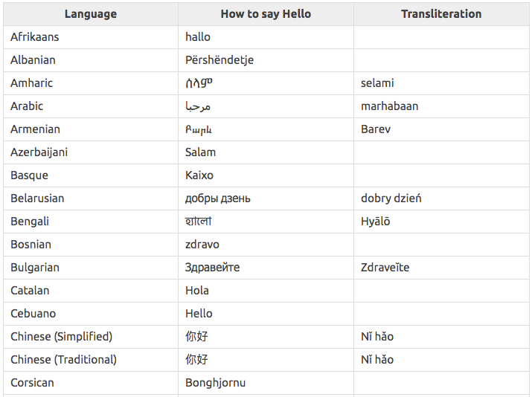Click the Bosnian greeting zdravo
This screenshot has width=532, height=397.
point(202,245)
